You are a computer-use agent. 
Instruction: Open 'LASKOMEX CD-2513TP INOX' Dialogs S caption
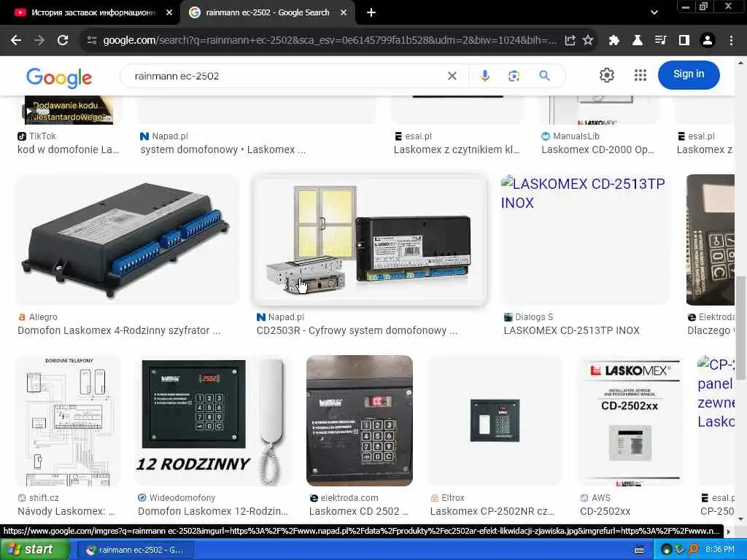tap(572, 330)
